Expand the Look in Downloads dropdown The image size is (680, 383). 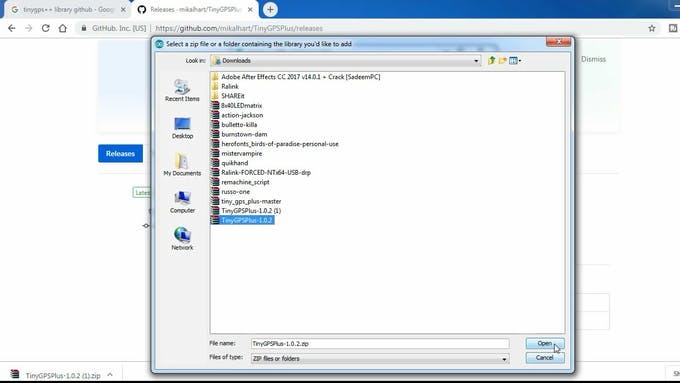pyautogui.click(x=476, y=61)
